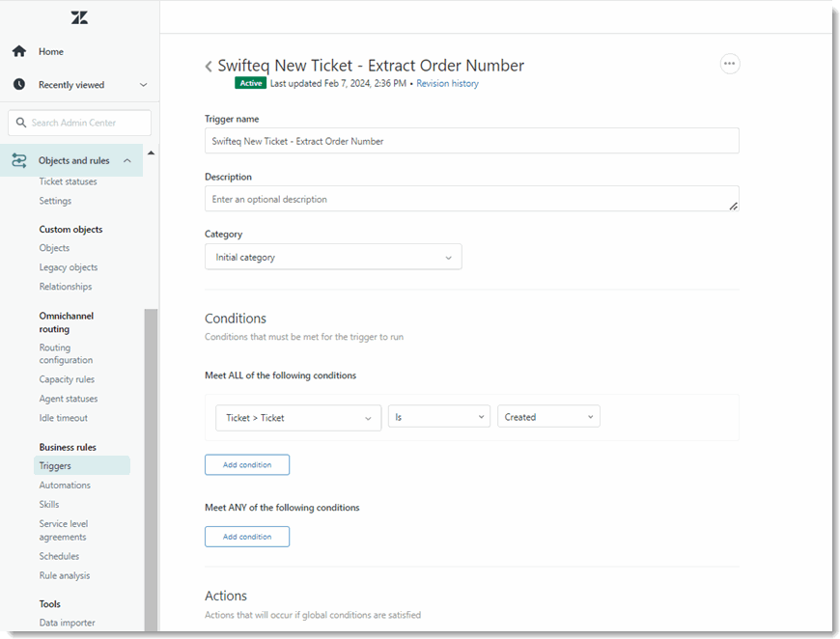Screen dimensions: 840x639
Task: Expand the Recently viewed section
Action: [144, 84]
